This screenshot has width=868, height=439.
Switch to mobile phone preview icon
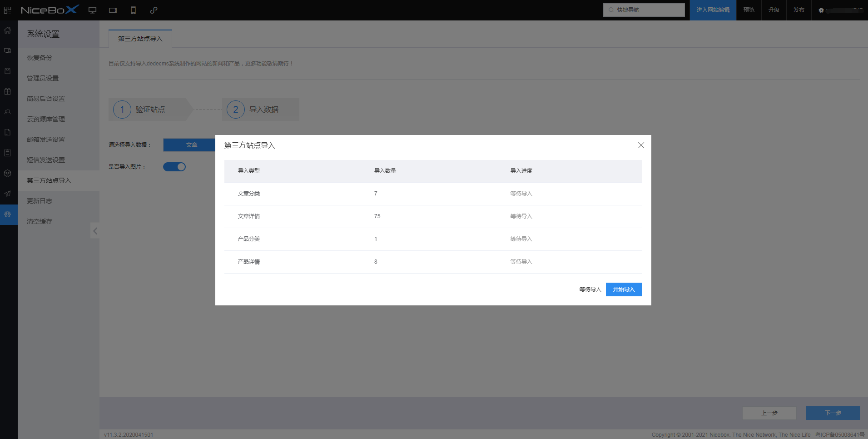coord(133,10)
